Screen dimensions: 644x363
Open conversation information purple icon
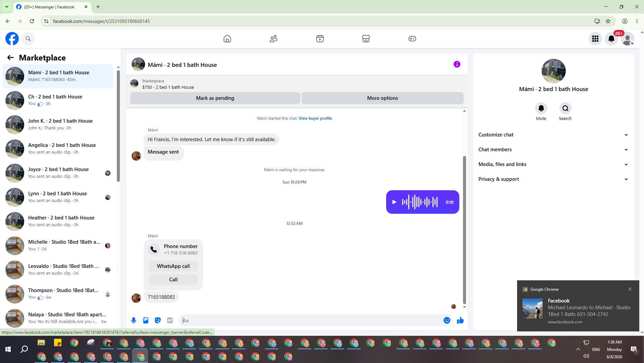[457, 64]
